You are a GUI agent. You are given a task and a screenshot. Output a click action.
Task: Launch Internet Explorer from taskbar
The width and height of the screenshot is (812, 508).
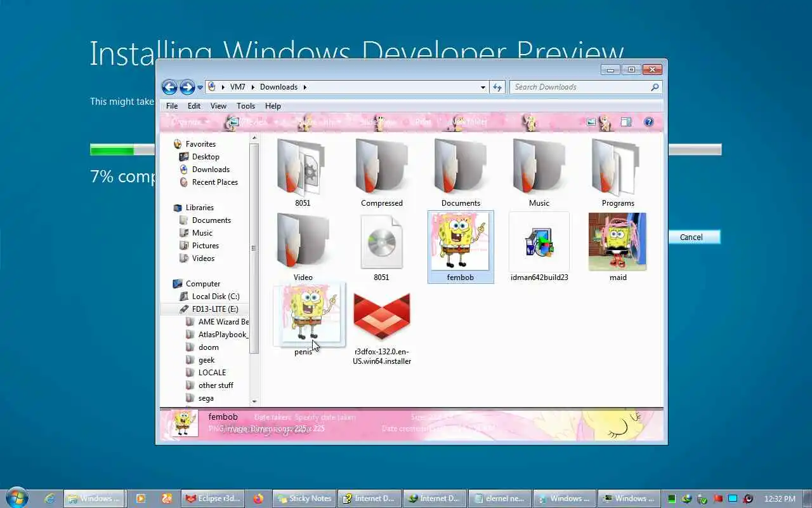coord(49,498)
